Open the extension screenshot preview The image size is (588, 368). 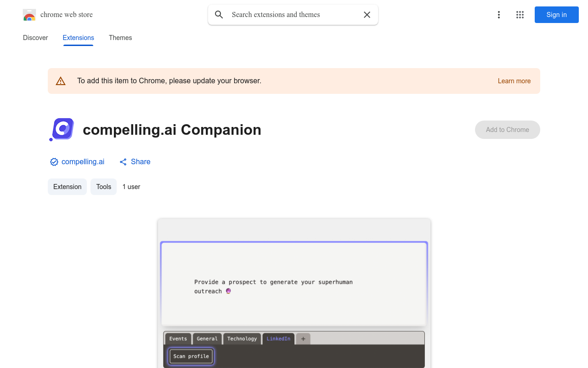[x=294, y=293]
